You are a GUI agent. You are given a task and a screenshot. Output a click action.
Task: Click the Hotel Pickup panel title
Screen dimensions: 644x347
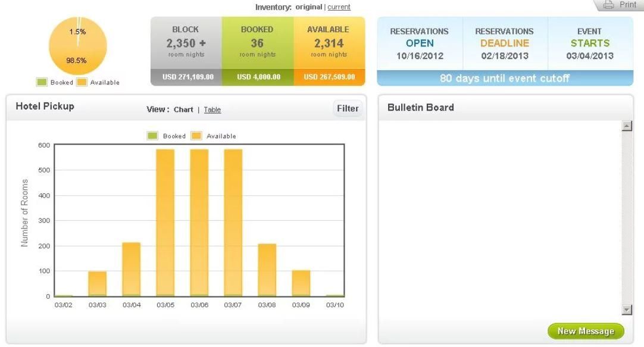tap(45, 107)
